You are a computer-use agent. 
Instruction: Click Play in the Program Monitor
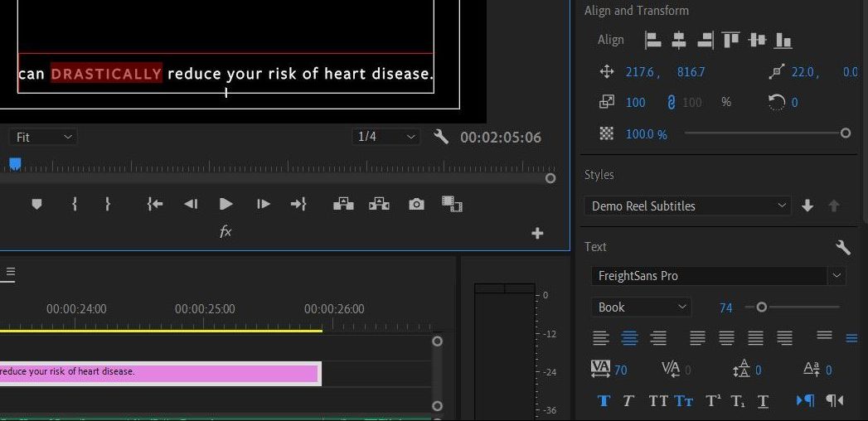click(225, 204)
